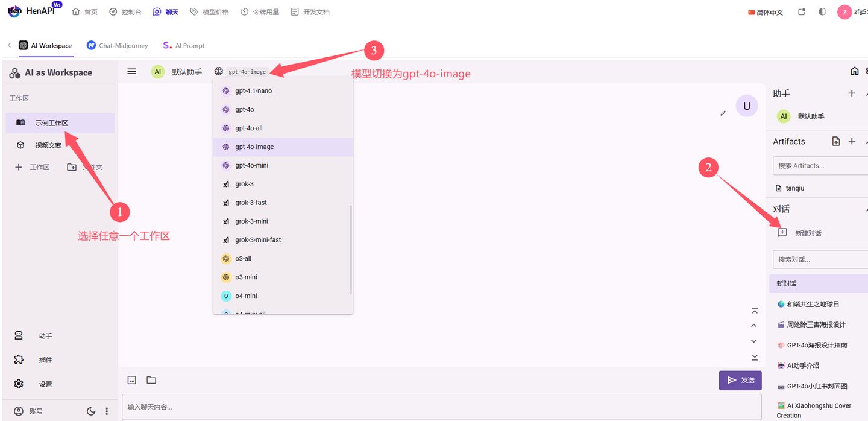
Task: Add a new artifact with the plus icon
Action: coord(852,141)
